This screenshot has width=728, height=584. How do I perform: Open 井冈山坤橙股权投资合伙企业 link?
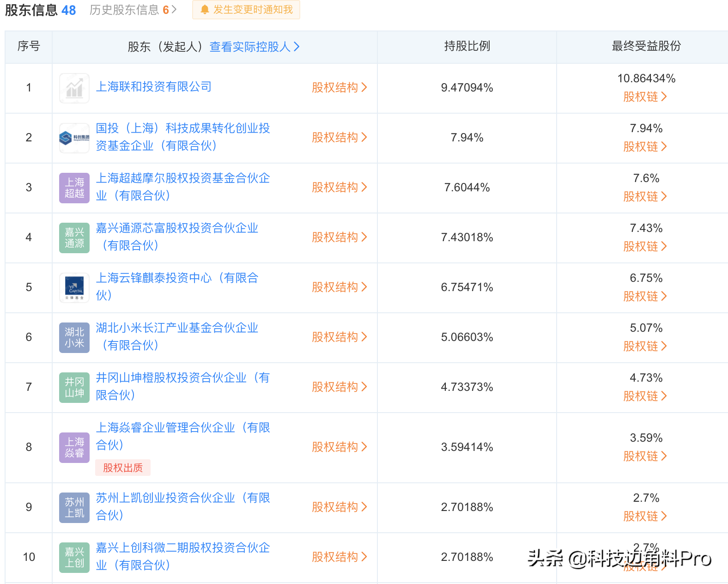183,386
